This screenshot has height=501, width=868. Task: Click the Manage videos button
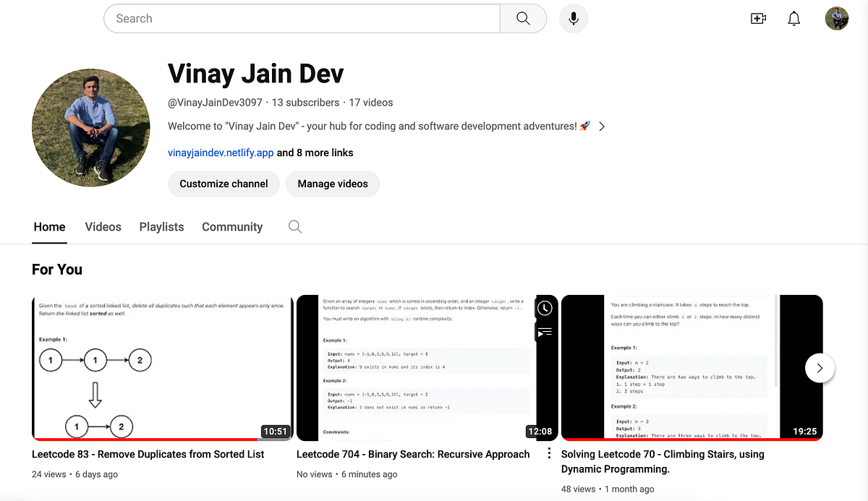point(333,184)
